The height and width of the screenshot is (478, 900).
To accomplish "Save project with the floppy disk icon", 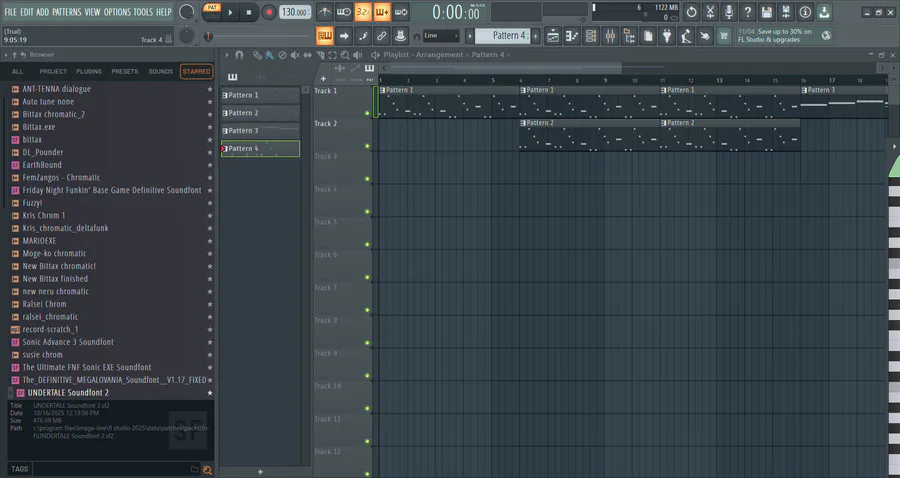I will pyautogui.click(x=767, y=12).
